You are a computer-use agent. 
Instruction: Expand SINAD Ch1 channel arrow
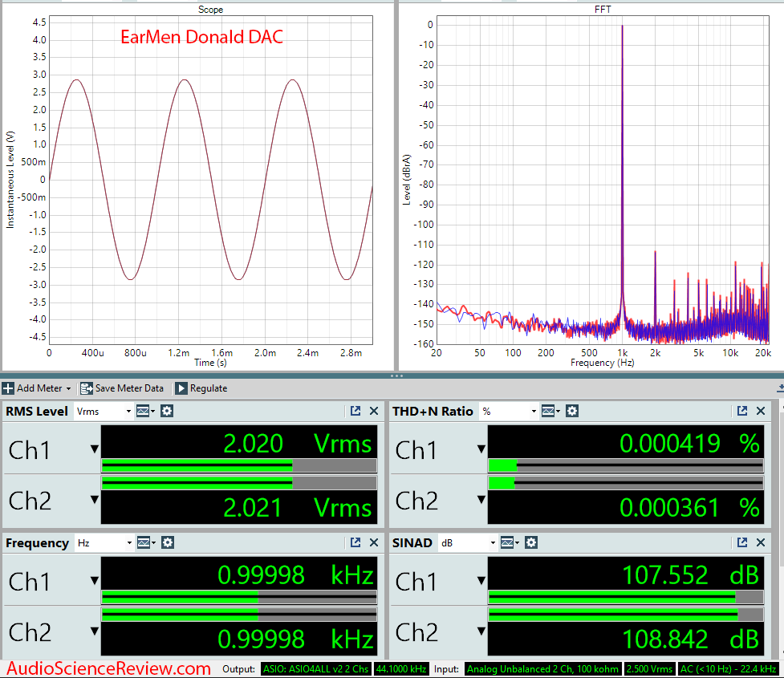[x=481, y=580]
